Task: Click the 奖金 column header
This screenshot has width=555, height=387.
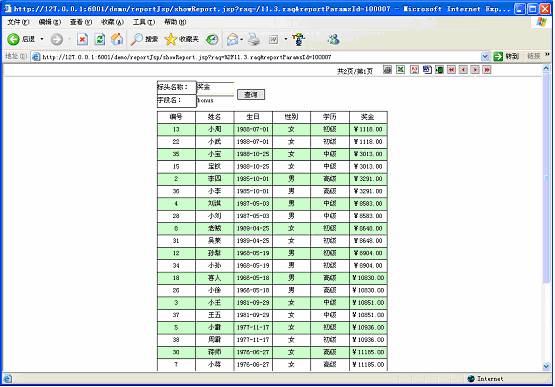Action: pyautogui.click(x=368, y=117)
